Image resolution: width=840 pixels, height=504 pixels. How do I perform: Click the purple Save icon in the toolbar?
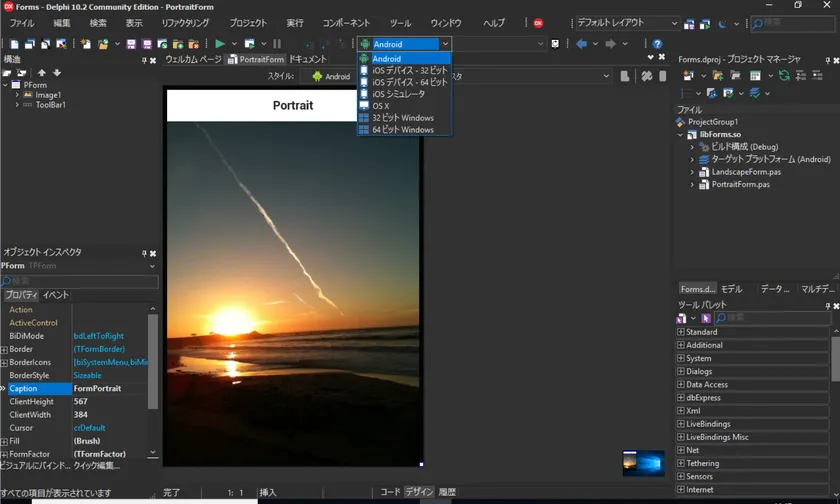133,44
